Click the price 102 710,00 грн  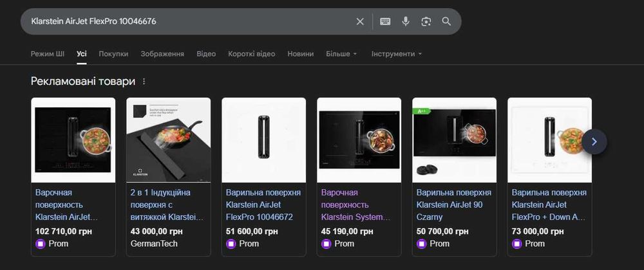[64, 231]
